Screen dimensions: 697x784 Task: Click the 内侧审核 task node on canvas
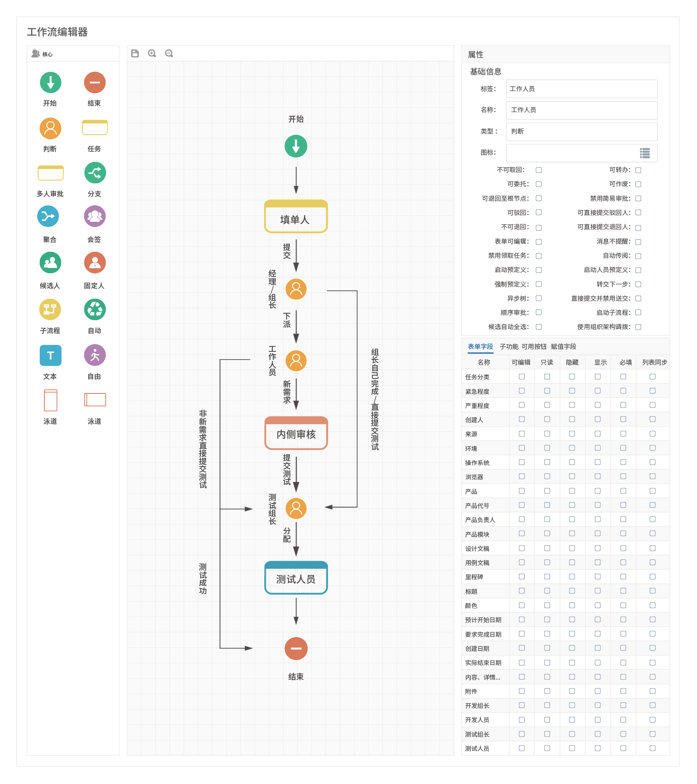coord(296,433)
